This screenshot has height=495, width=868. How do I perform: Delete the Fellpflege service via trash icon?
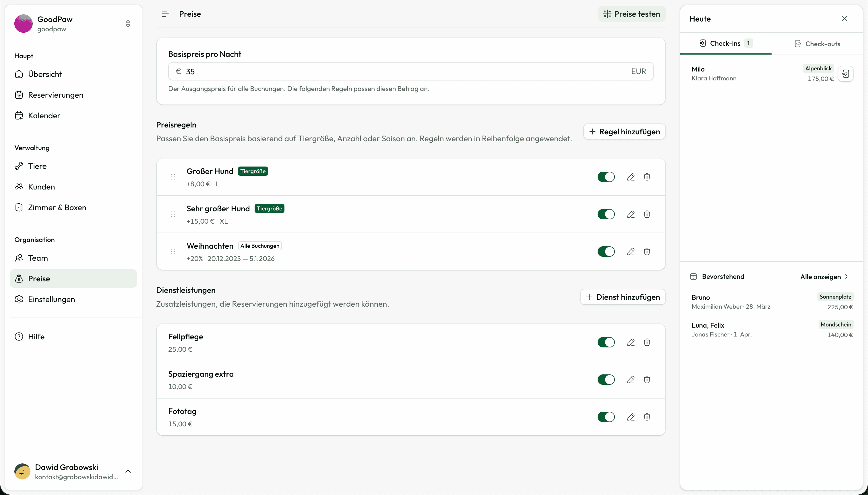[x=647, y=342]
